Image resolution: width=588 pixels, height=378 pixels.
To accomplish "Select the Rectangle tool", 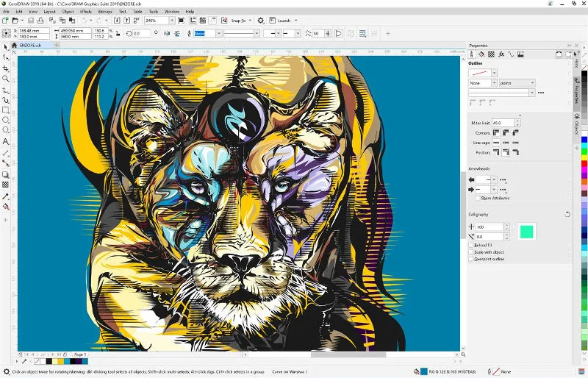I will (x=5, y=110).
